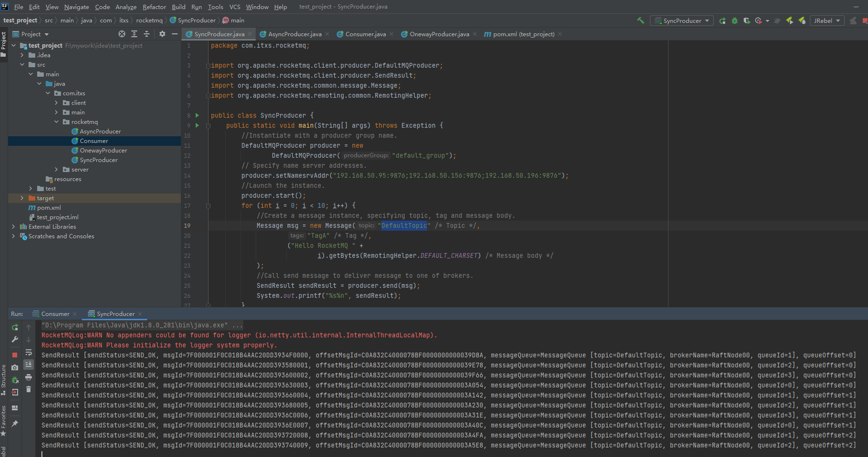The width and height of the screenshot is (868, 457).
Task: Open run configuration wrench in Run panel
Action: (x=15, y=339)
